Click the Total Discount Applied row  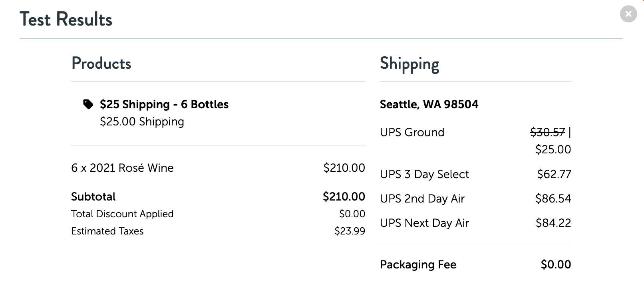(x=122, y=214)
